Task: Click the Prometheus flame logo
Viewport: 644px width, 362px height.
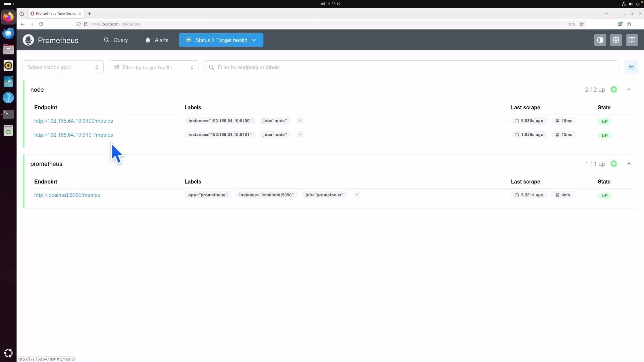Action: (x=28, y=40)
